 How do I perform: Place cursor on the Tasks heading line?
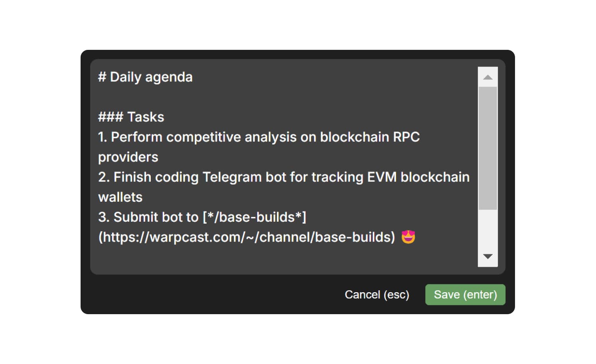[x=131, y=117]
